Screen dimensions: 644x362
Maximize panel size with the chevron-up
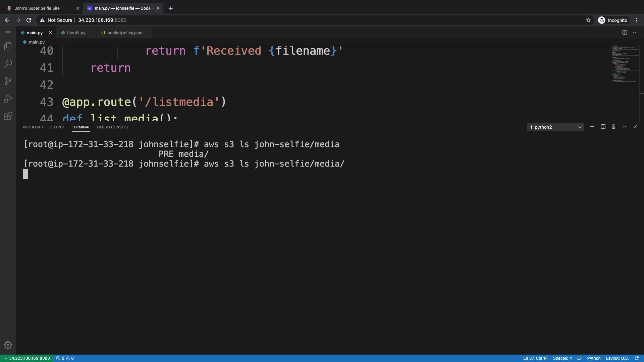(624, 127)
